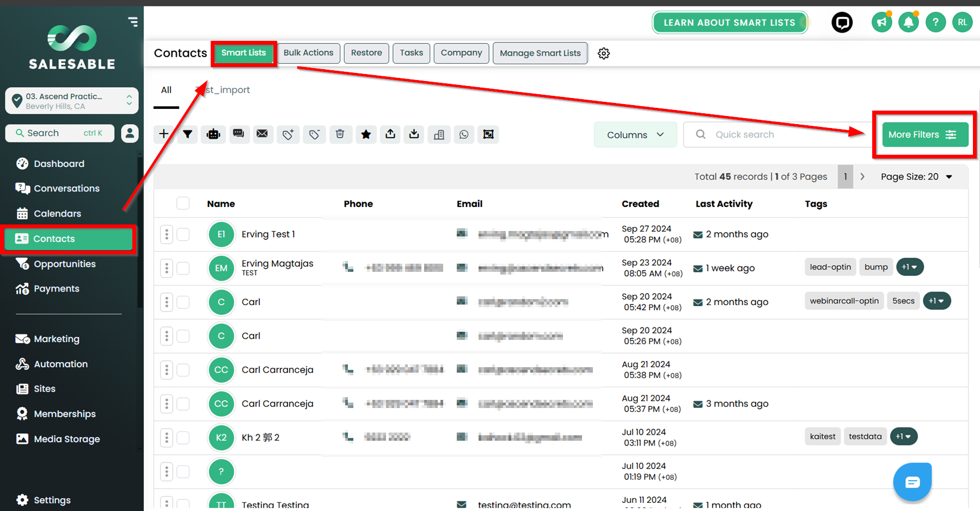Open the Page Size dropdown
This screenshot has width=980, height=511.
(916, 177)
